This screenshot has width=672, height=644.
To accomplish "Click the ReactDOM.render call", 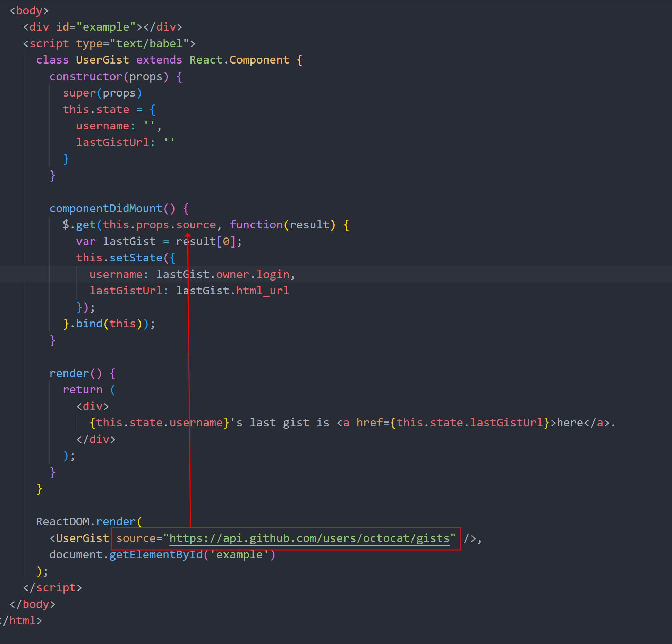I will tap(86, 521).
